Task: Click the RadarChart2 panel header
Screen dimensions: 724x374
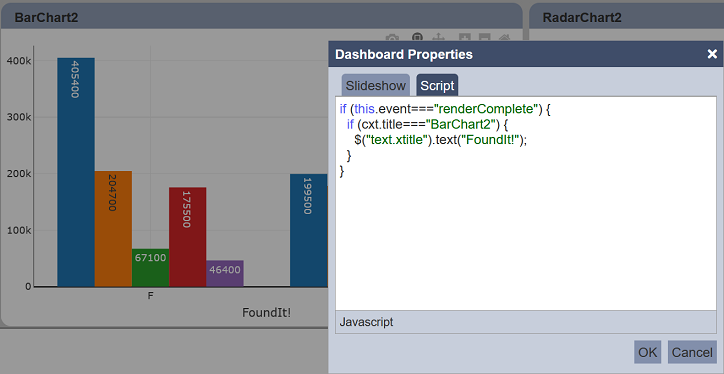Action: [x=627, y=17]
